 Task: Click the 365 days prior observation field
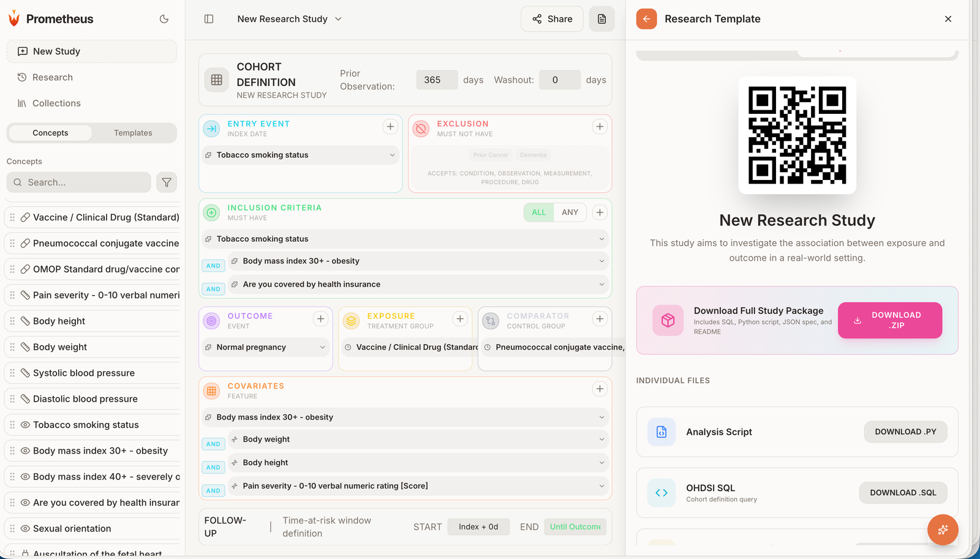tap(437, 80)
